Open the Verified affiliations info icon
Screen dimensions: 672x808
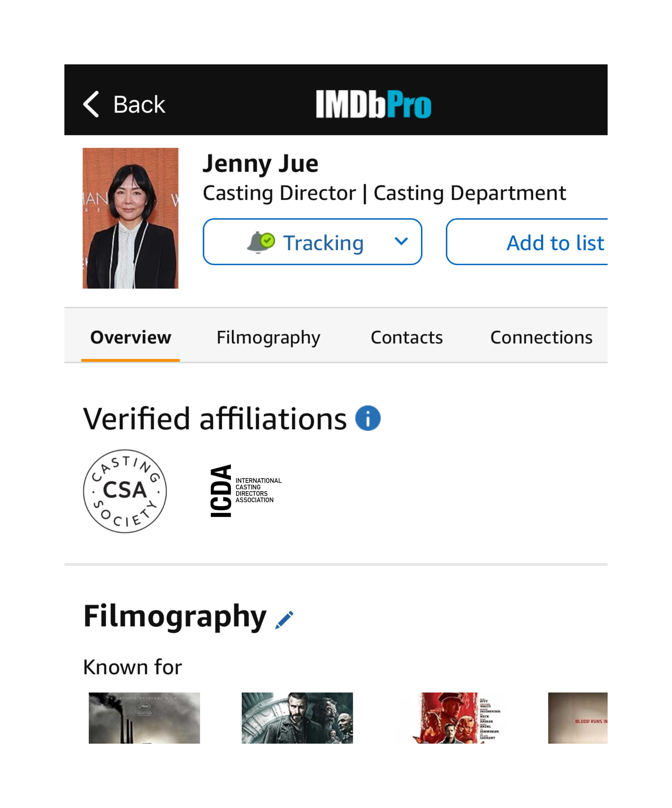[367, 418]
